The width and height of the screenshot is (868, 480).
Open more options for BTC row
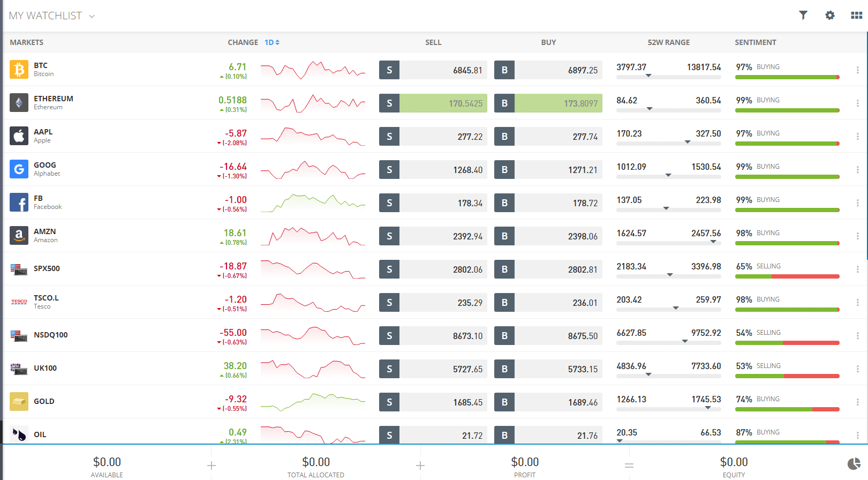[857, 70]
